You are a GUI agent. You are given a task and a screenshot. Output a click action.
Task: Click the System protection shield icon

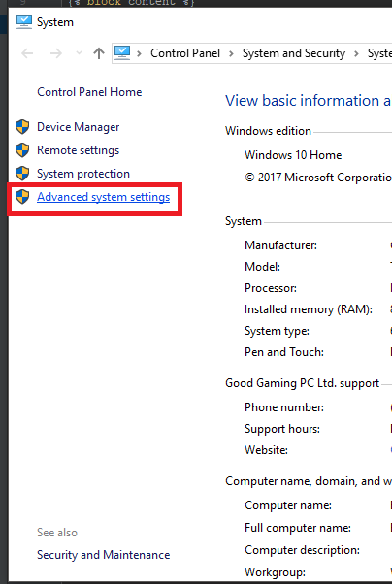pyautogui.click(x=22, y=174)
